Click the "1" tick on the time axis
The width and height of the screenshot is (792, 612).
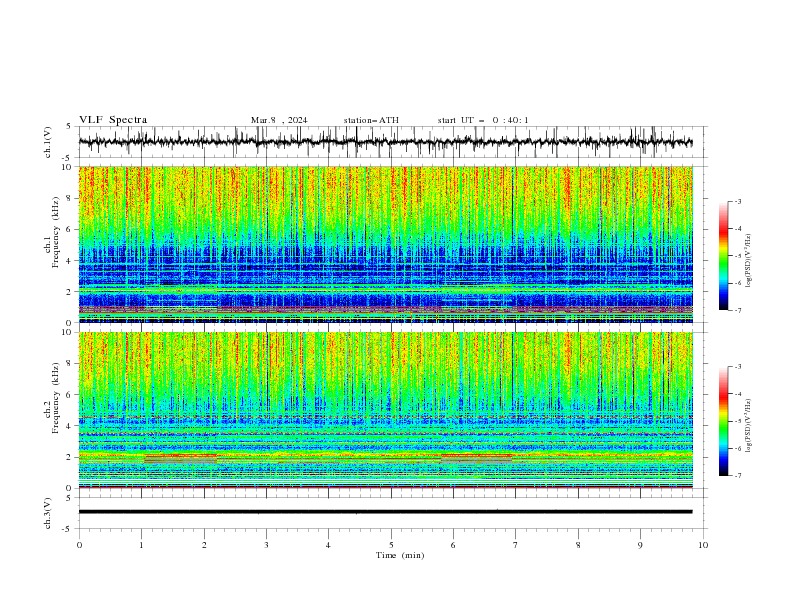(x=141, y=545)
